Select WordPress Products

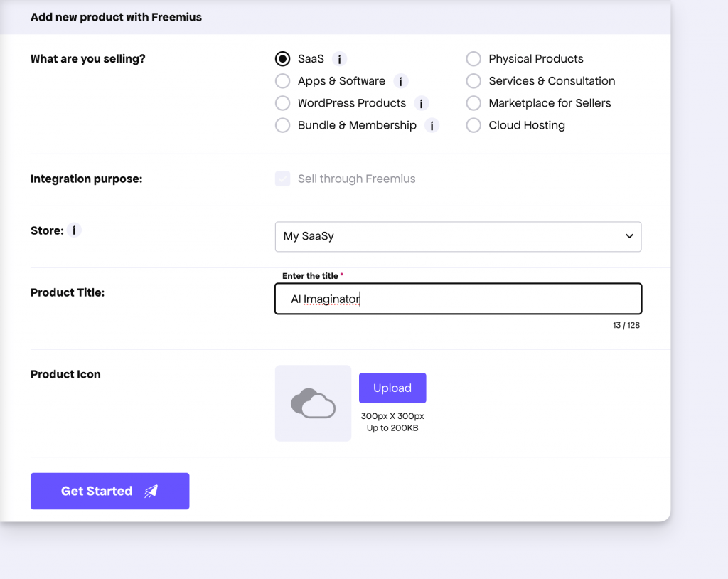283,103
